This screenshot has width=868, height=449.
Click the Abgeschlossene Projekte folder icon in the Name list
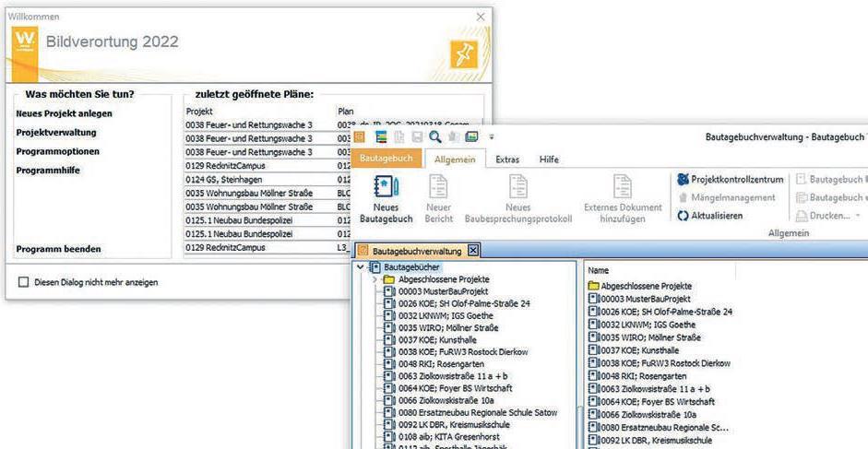click(593, 286)
